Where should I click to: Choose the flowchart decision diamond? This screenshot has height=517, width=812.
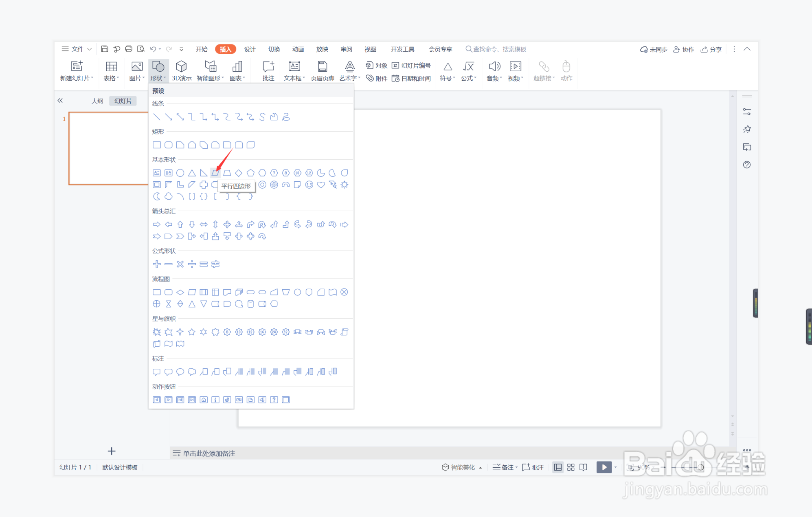pyautogui.click(x=180, y=292)
